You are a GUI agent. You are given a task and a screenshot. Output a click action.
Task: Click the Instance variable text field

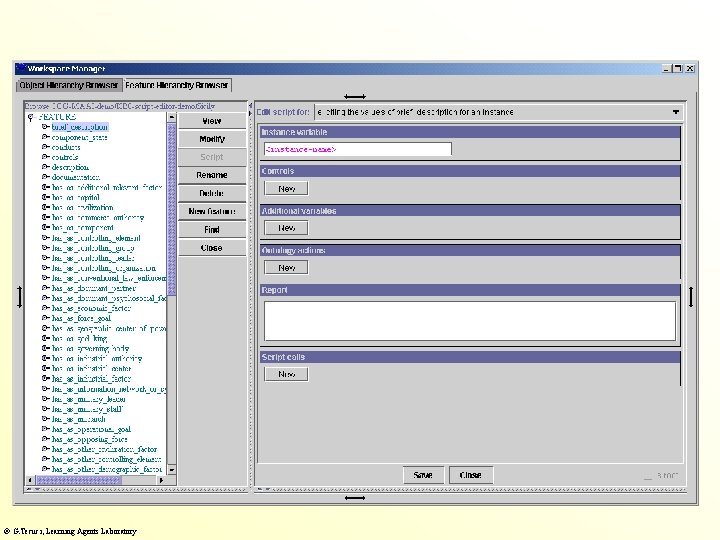tap(357, 149)
